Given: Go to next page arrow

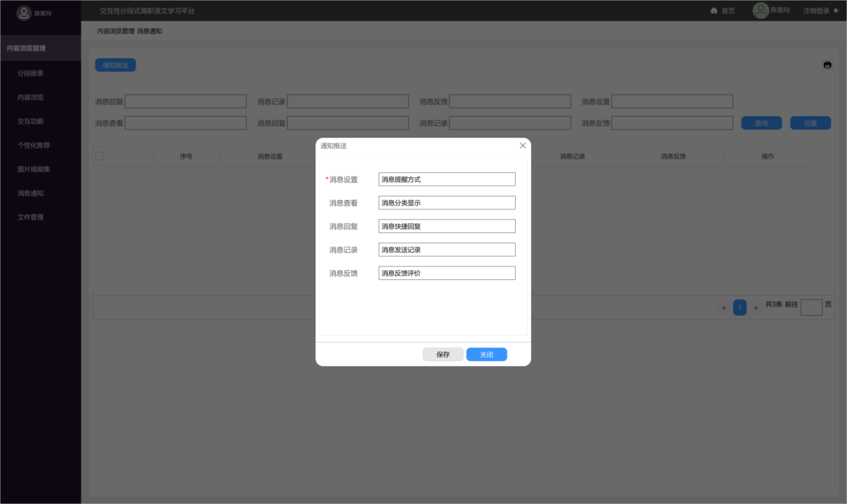Looking at the screenshot, I should [x=756, y=308].
